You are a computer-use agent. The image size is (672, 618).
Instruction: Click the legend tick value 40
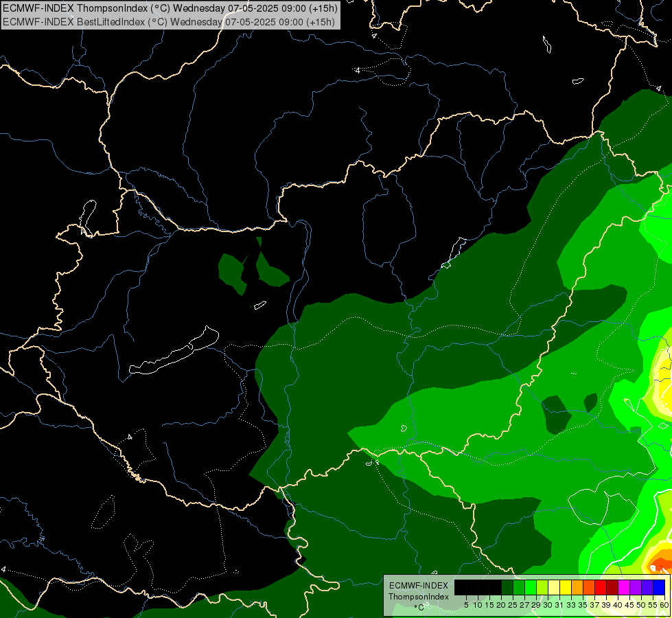(618, 605)
